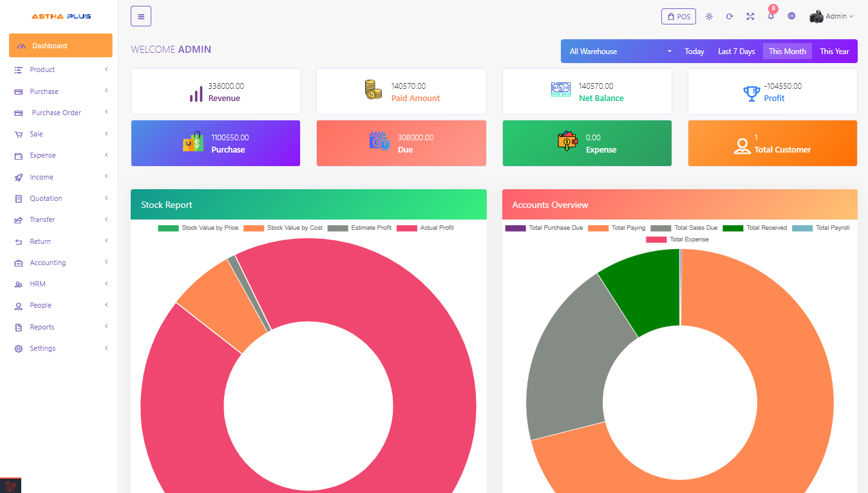Click Actual Profit red legend swatch

[407, 228]
